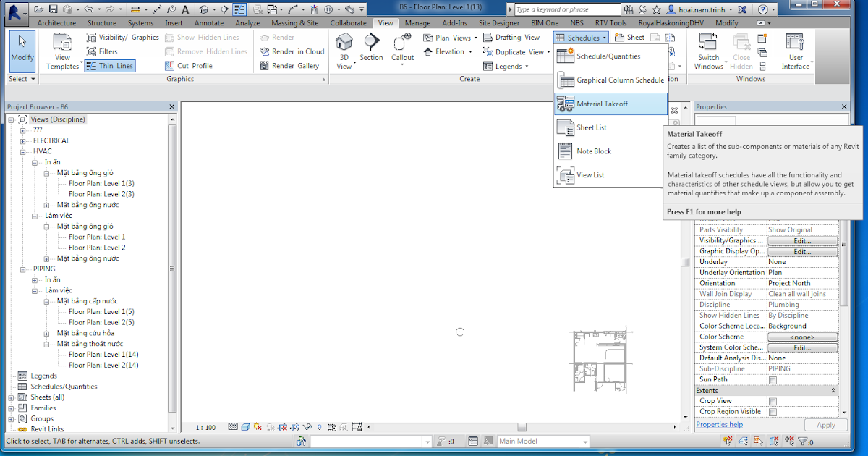The width and height of the screenshot is (868, 456).
Task: Toggle Reveal Hidden Elements lightbulb
Action: [320, 426]
